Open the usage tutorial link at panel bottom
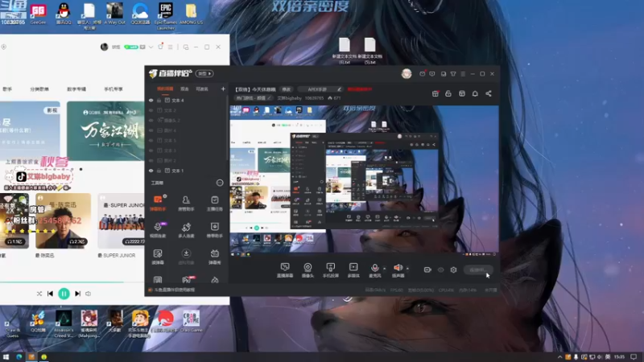The width and height of the screenshot is (644, 362). point(175,290)
